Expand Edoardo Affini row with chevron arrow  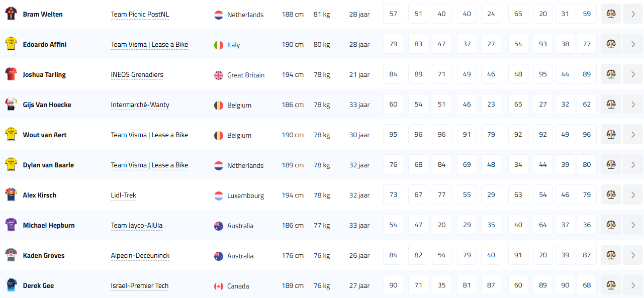[x=633, y=44]
